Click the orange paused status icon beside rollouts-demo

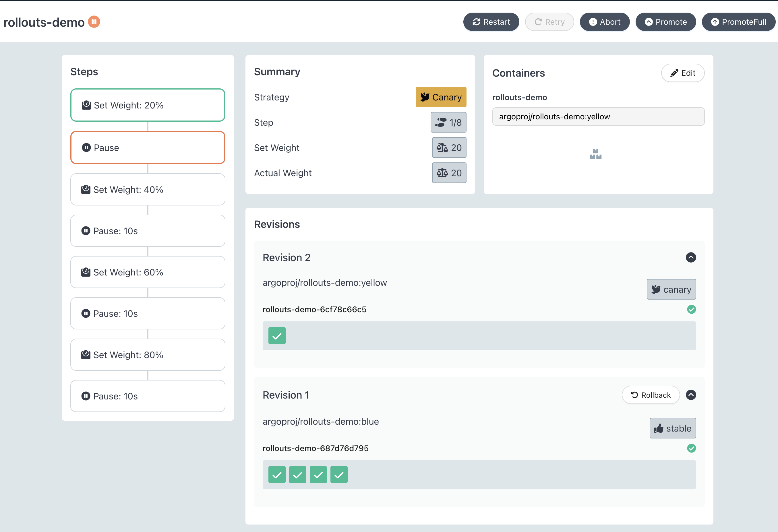click(94, 22)
